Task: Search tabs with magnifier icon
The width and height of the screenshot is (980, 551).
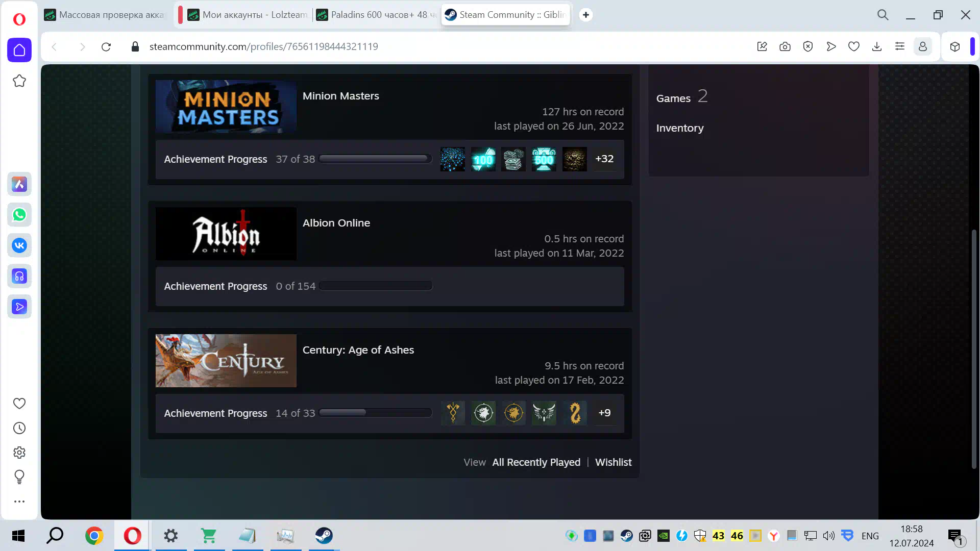Action: pyautogui.click(x=883, y=15)
